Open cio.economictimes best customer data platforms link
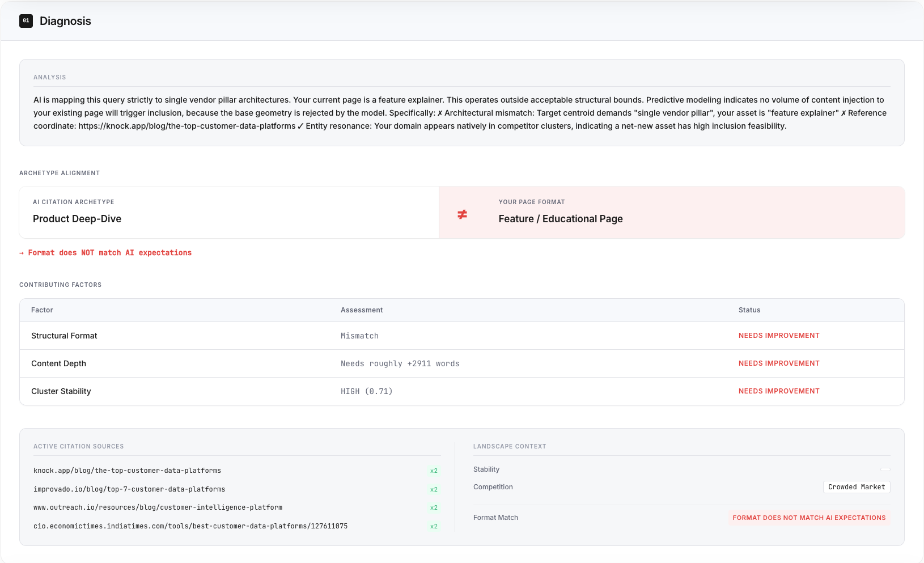The width and height of the screenshot is (924, 563). pyautogui.click(x=190, y=526)
